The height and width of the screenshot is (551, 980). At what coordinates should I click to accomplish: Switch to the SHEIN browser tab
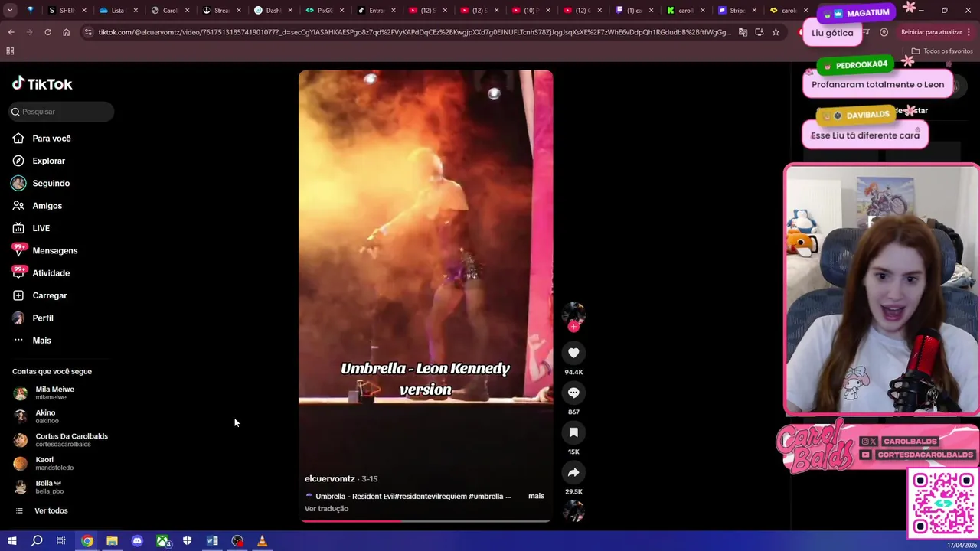tap(66, 11)
